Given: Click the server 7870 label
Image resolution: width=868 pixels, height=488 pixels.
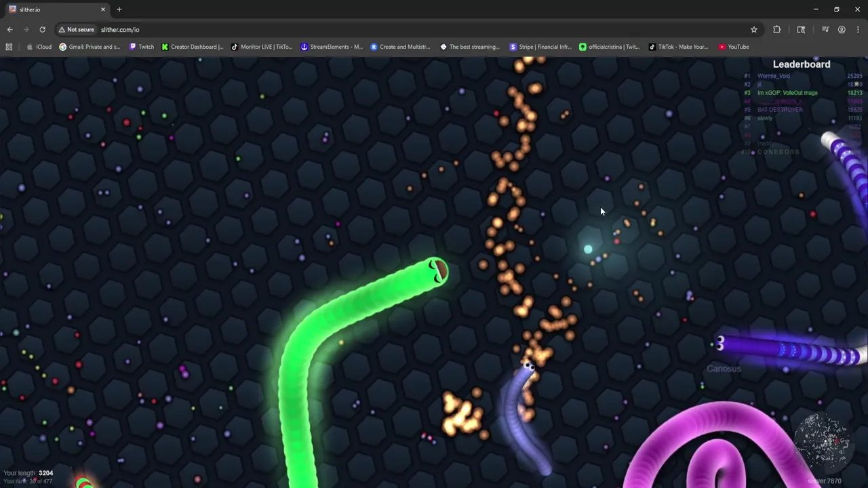Looking at the screenshot, I should pyautogui.click(x=825, y=481).
